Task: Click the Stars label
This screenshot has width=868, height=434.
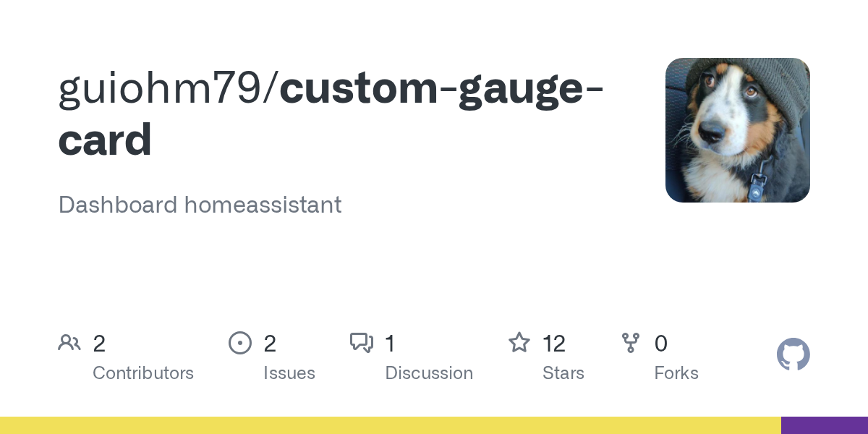Action: coord(563,373)
